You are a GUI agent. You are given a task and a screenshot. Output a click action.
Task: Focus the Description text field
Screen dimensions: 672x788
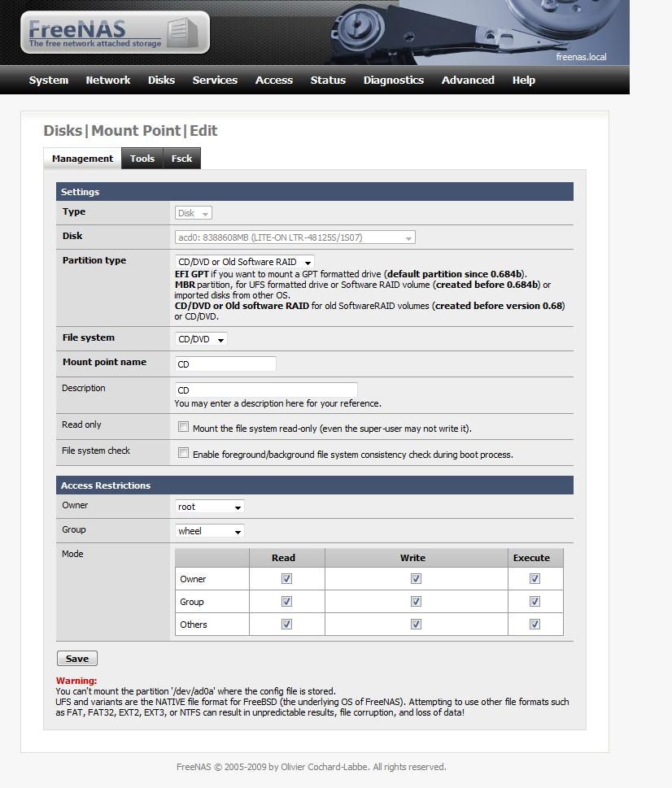click(x=266, y=390)
